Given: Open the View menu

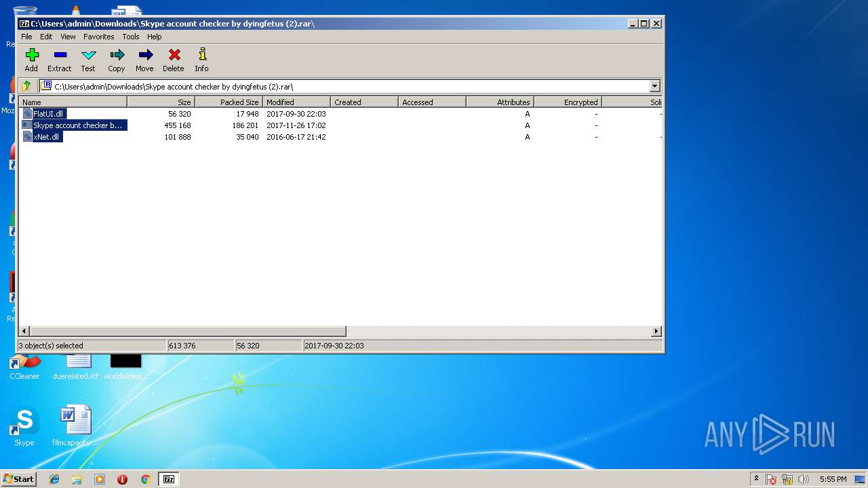Looking at the screenshot, I should pos(68,37).
